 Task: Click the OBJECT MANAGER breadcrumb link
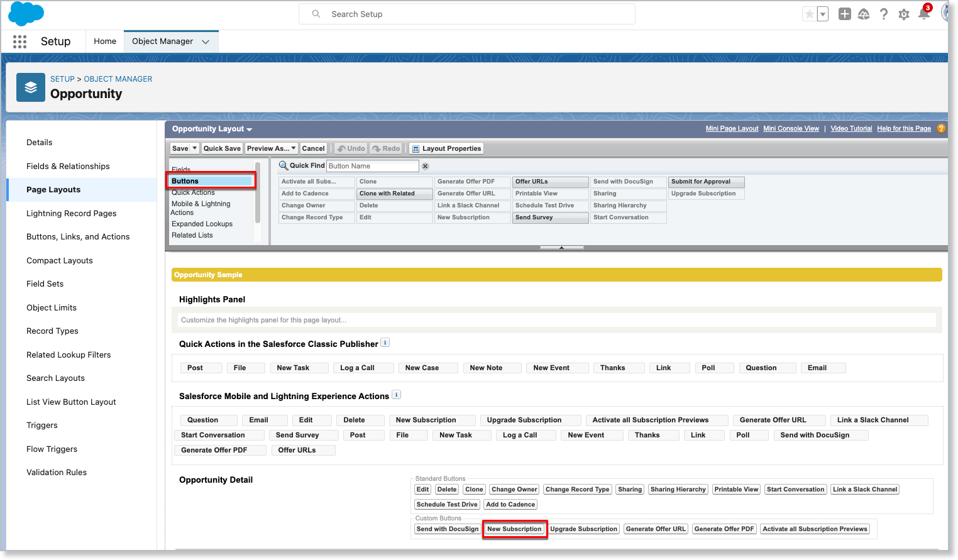118,79
